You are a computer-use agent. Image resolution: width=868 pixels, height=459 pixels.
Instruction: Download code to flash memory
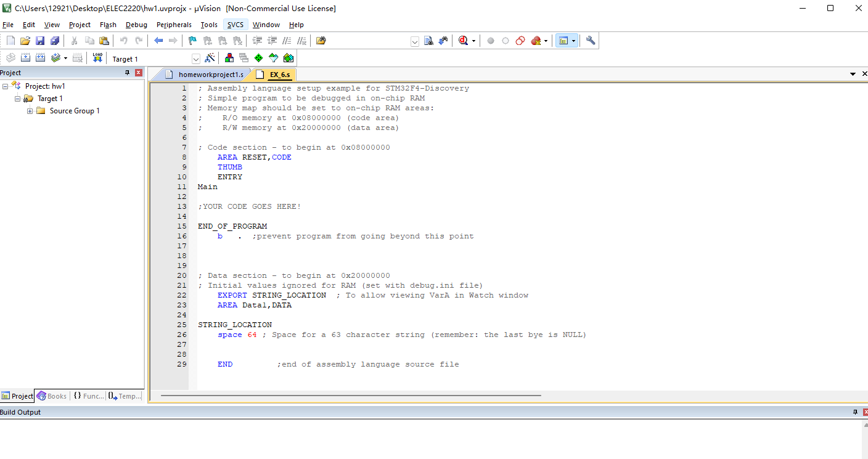[97, 57]
